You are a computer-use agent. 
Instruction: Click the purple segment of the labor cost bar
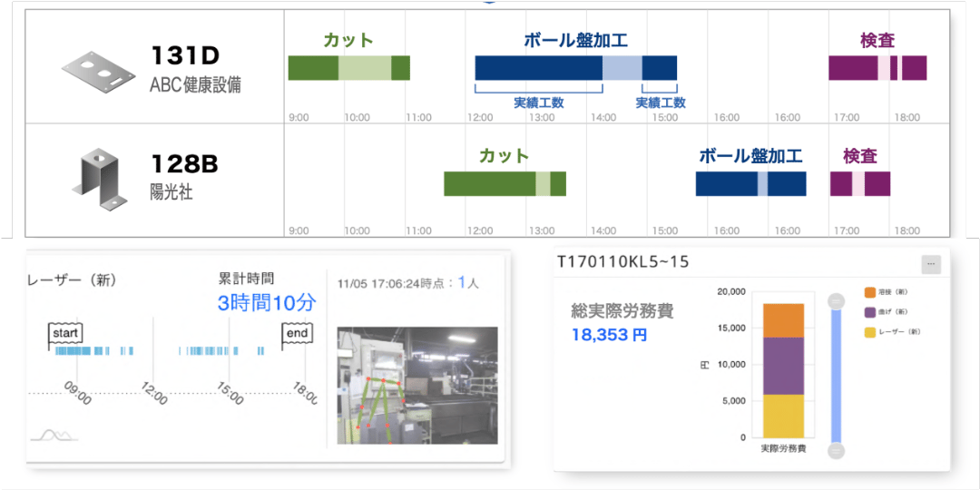pos(783,367)
